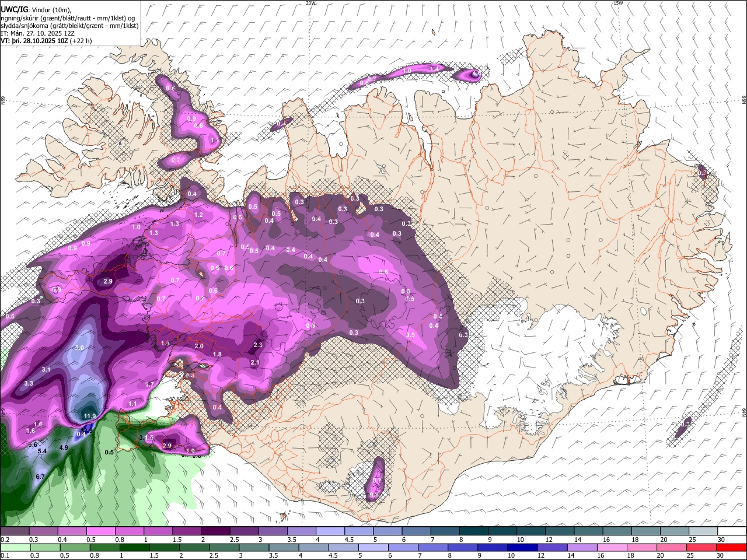Screen dimensions: 747x560
Task: Click the 'VT: þri. 28.10.2025 10Z (+22 h)' line
Action: point(46,41)
